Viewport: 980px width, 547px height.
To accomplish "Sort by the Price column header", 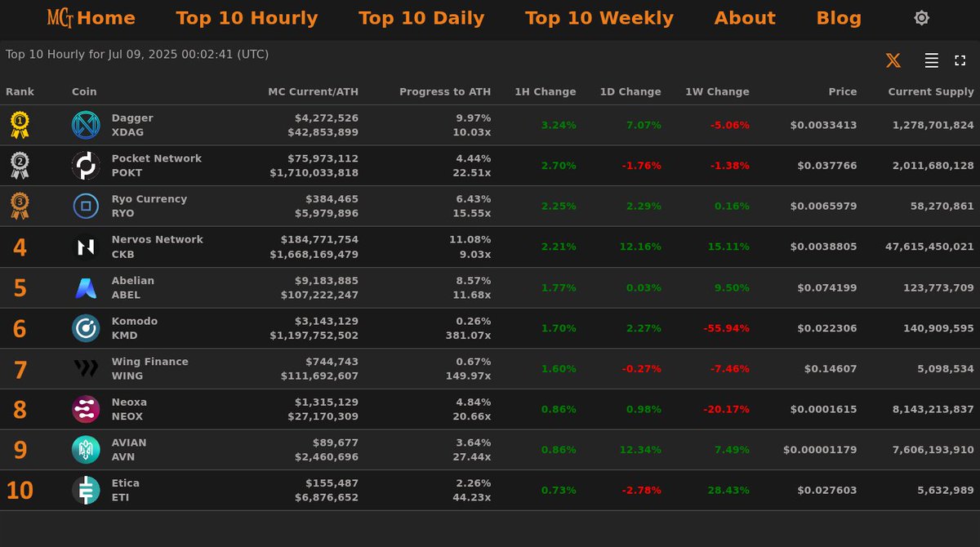I will [843, 92].
